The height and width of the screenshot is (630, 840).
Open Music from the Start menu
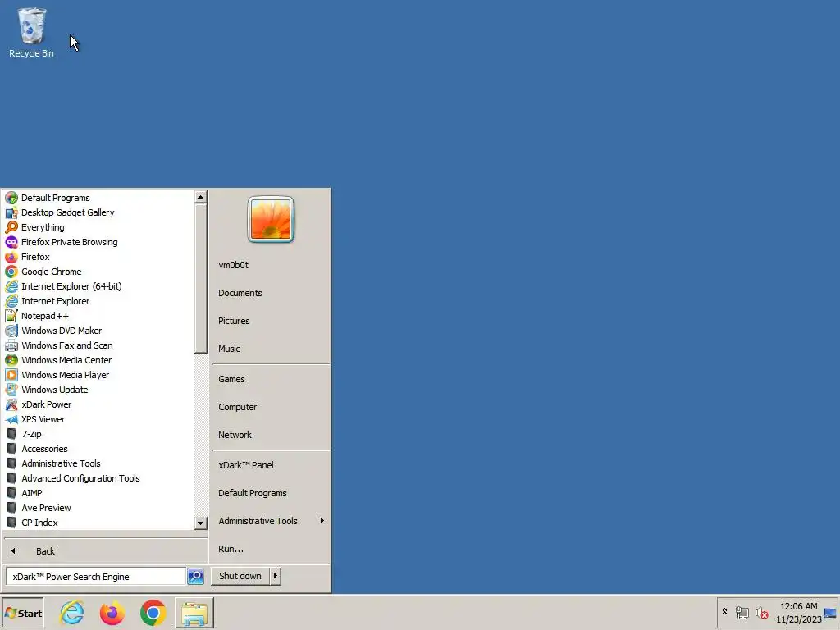tap(229, 349)
